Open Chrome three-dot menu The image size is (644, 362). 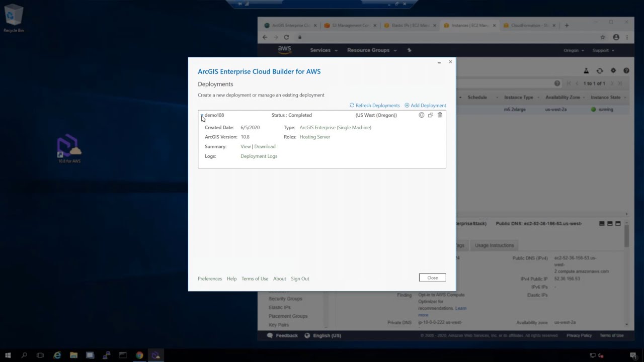(x=627, y=37)
